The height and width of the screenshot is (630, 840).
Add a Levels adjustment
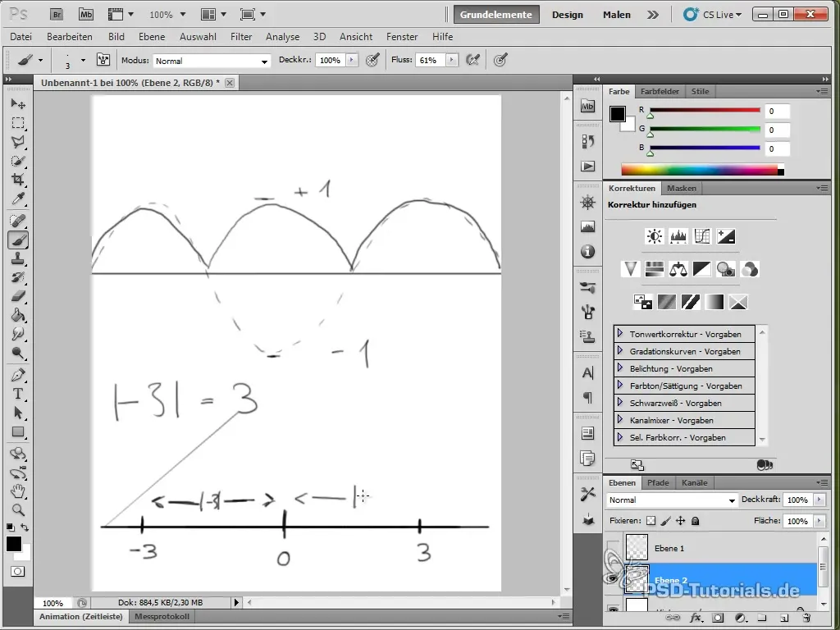(678, 236)
